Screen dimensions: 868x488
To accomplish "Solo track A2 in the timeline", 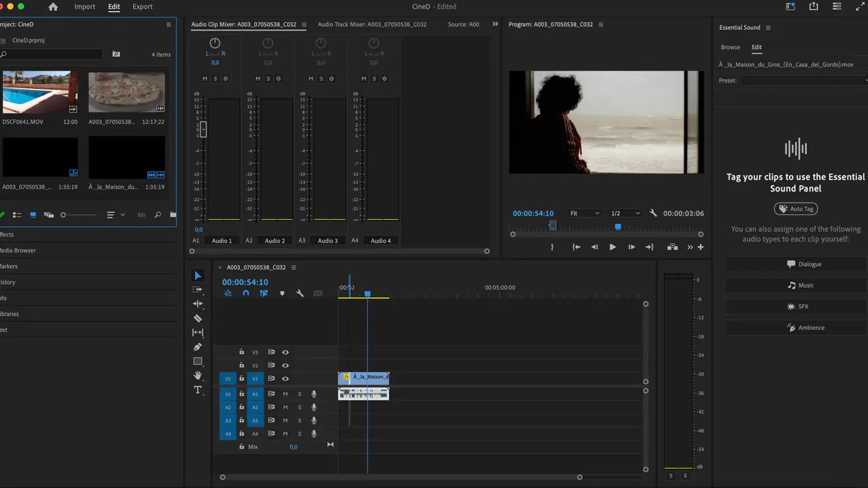I will [x=300, y=407].
